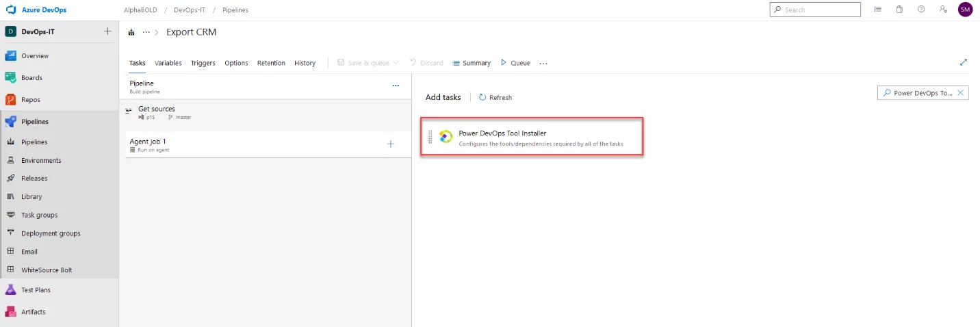The width and height of the screenshot is (980, 327).
Task: Click the pipeline icon before Export CRM
Action: pos(131,32)
